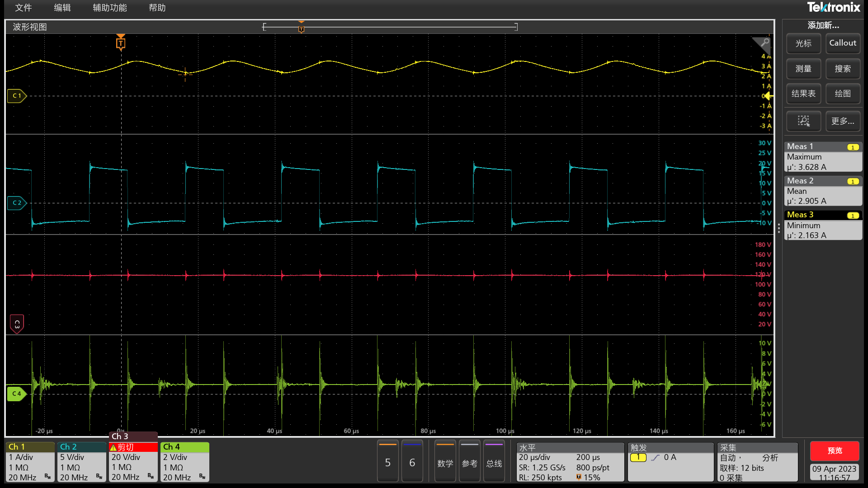868x488 pixels.
Task: Click the waveform magnifier zoom icon
Action: click(x=764, y=43)
